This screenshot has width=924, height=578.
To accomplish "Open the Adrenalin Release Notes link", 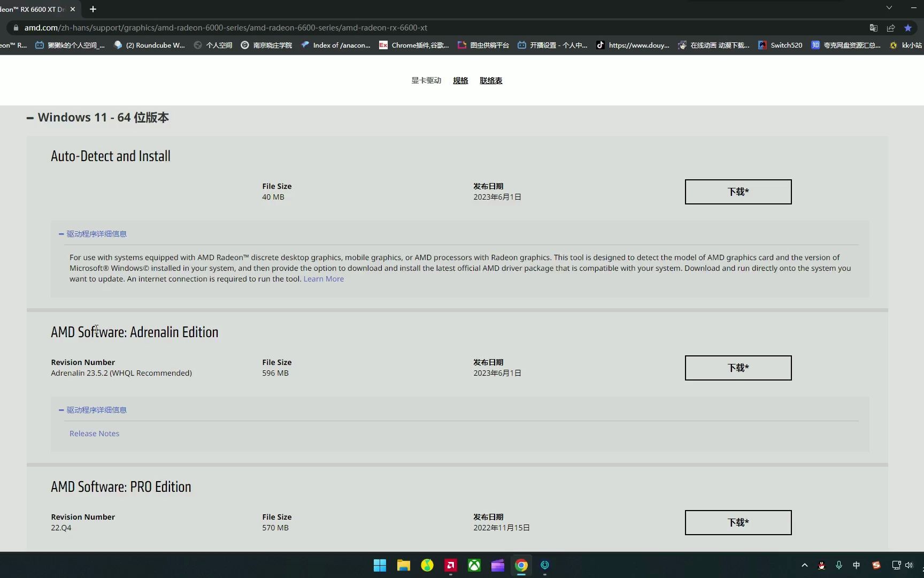I will click(x=94, y=433).
